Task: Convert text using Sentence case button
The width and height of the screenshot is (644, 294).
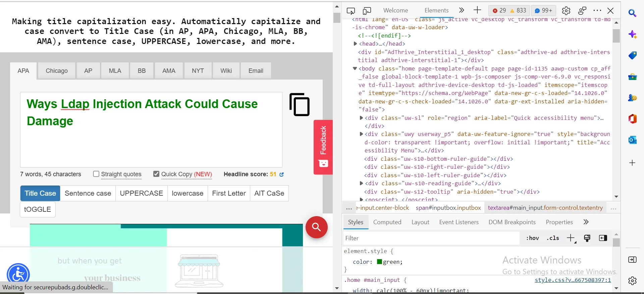Action: pyautogui.click(x=88, y=193)
